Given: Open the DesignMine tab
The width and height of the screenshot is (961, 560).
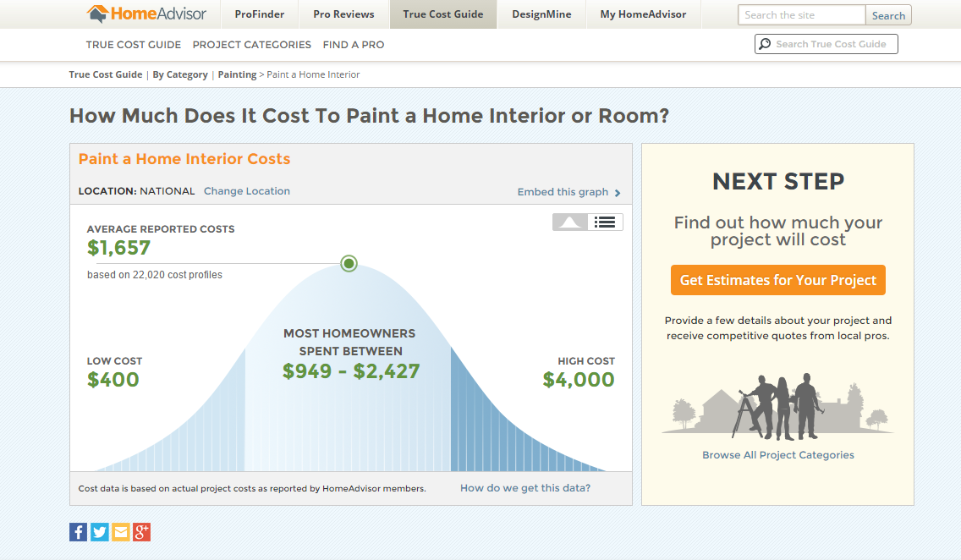Looking at the screenshot, I should tap(541, 14).
